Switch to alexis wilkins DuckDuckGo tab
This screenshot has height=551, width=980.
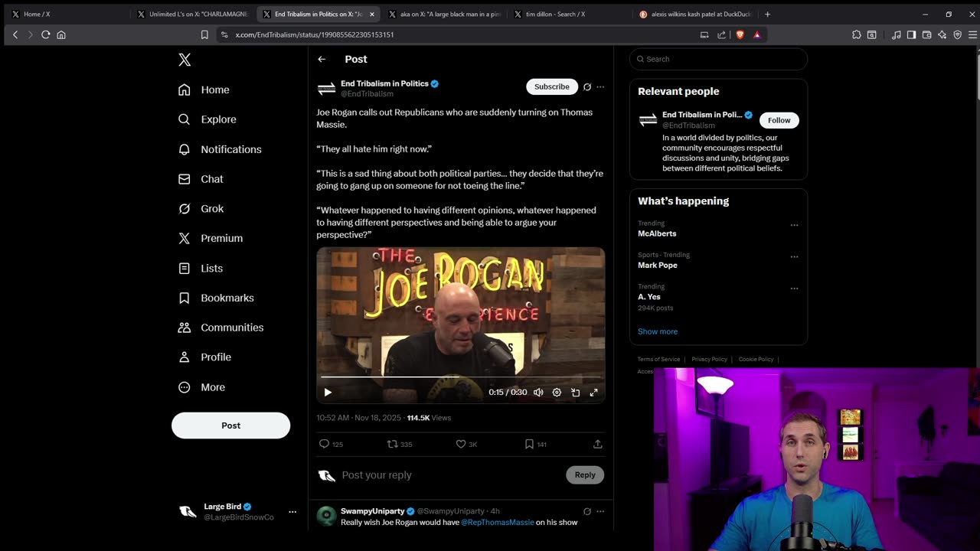(x=695, y=14)
